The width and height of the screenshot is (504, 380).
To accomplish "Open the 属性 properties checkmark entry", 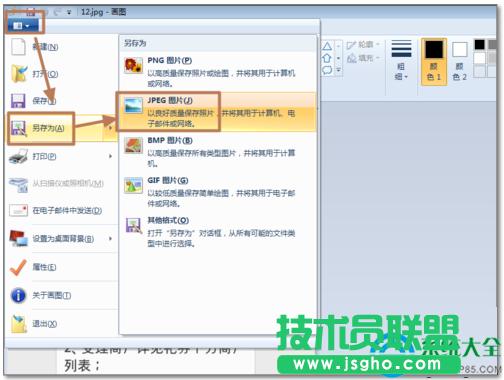I will click(62, 267).
